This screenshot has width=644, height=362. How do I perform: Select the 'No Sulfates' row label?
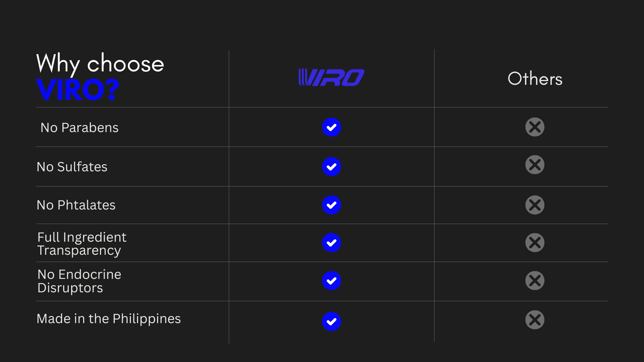72,167
